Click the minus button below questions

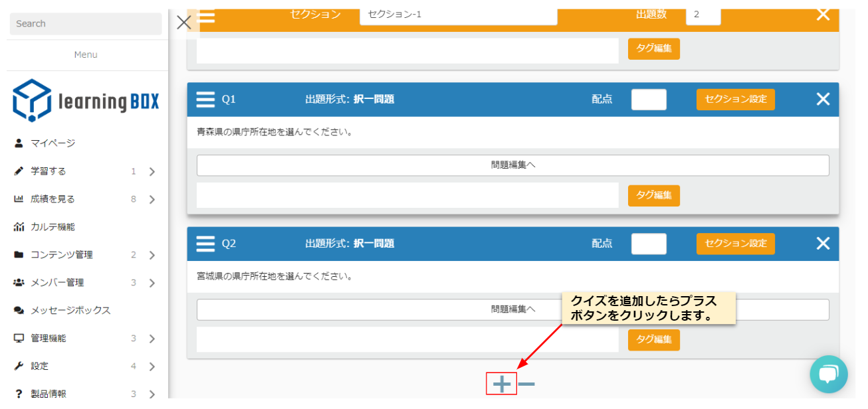[526, 384]
